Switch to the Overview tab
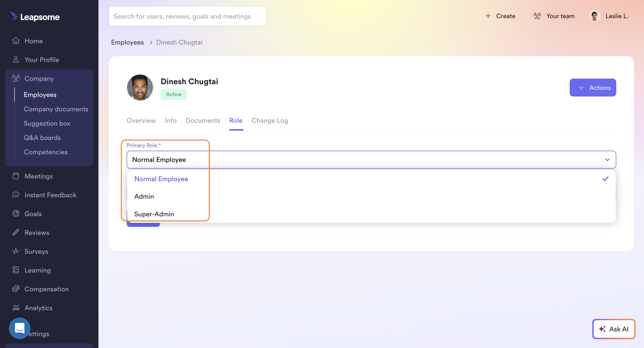 click(x=141, y=120)
